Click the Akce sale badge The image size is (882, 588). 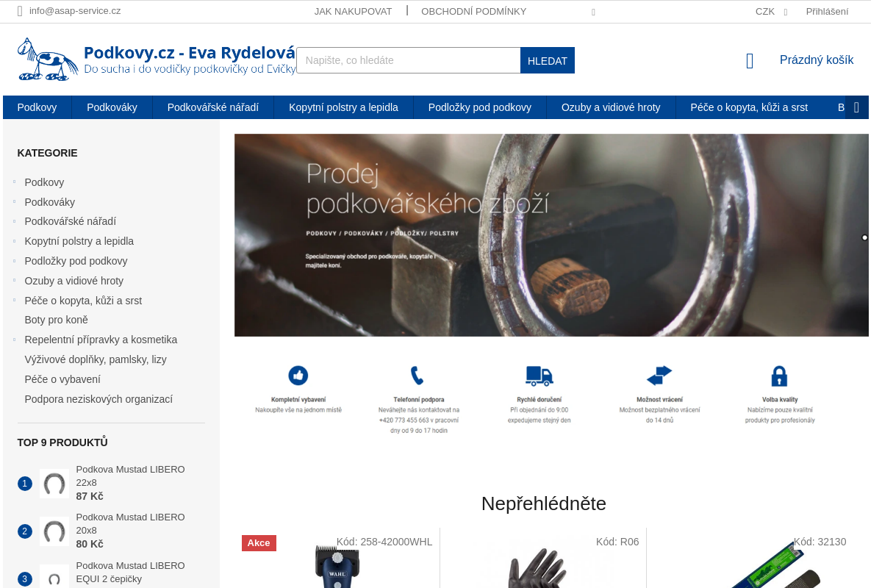[x=259, y=543]
